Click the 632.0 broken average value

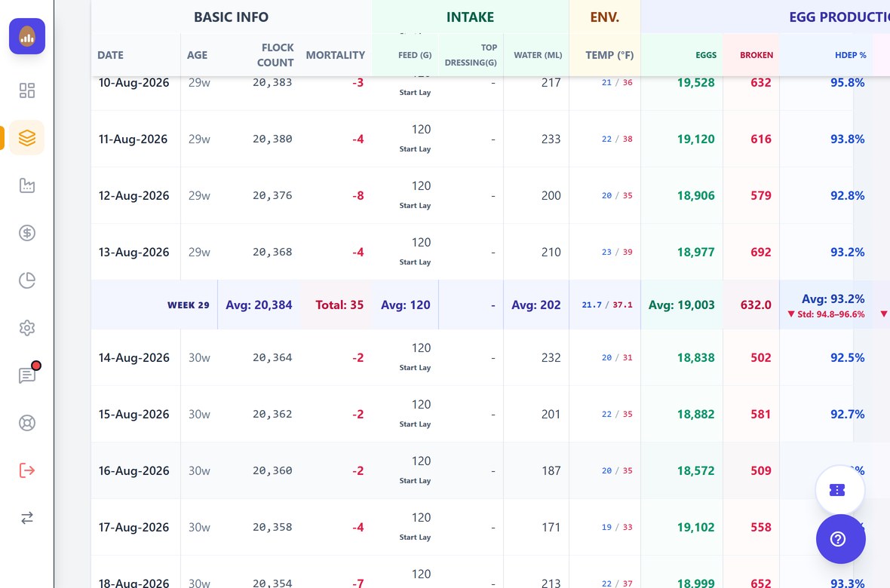[756, 305]
